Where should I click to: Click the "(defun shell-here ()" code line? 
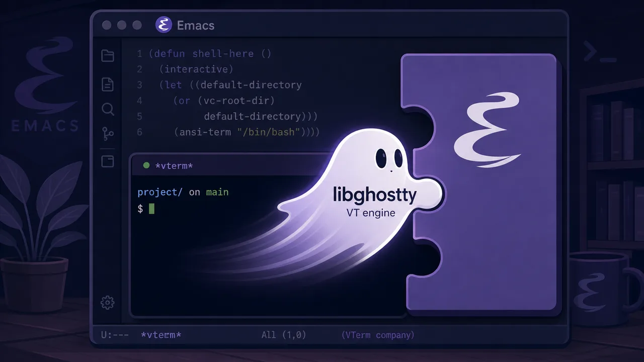pos(210,53)
